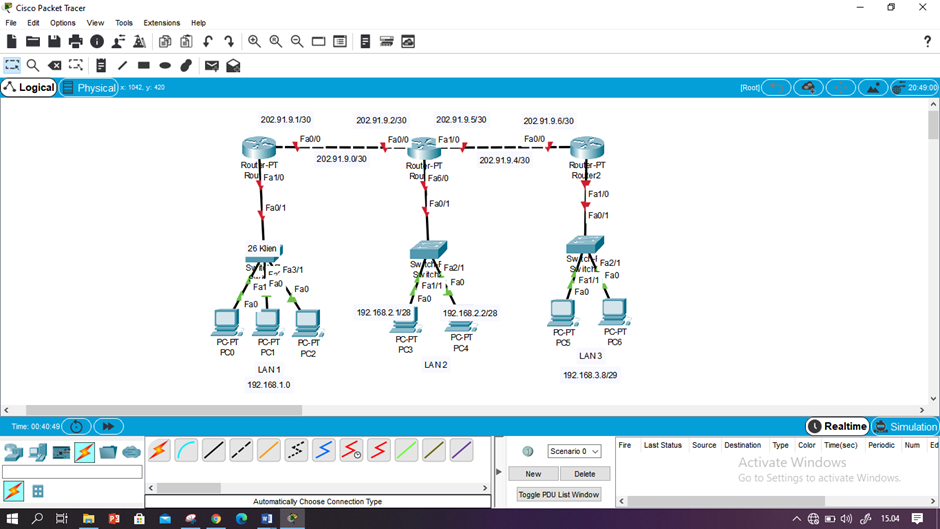Save the network with the floppy icon
Viewport: 940px width, 529px height.
[54, 41]
